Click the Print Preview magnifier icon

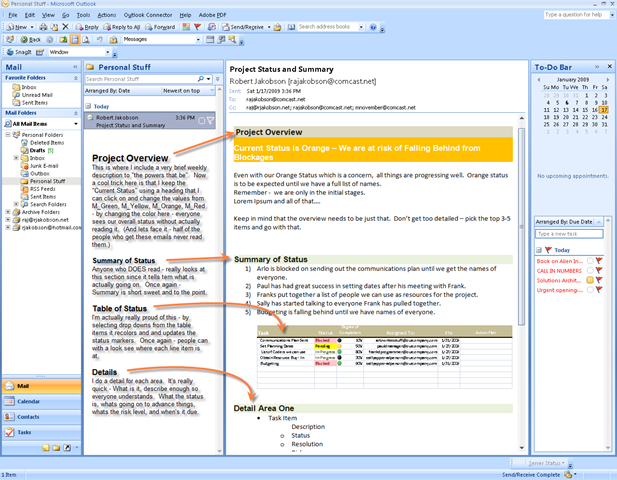point(86,39)
